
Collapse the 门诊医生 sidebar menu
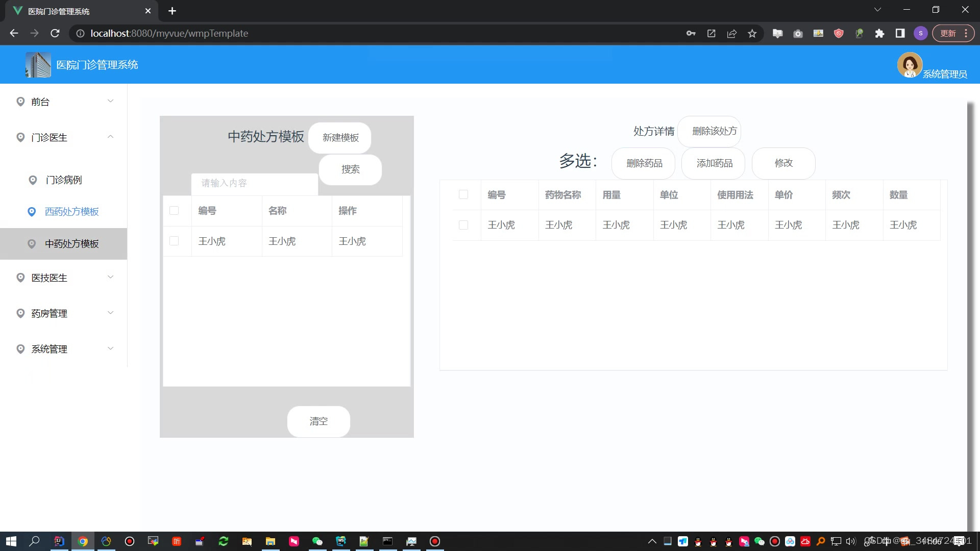[x=64, y=137]
